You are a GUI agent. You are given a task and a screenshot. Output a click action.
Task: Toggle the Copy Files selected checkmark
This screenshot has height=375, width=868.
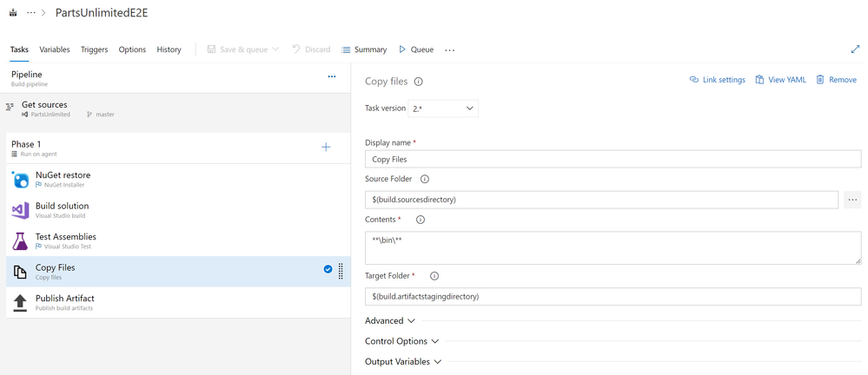[x=328, y=269]
